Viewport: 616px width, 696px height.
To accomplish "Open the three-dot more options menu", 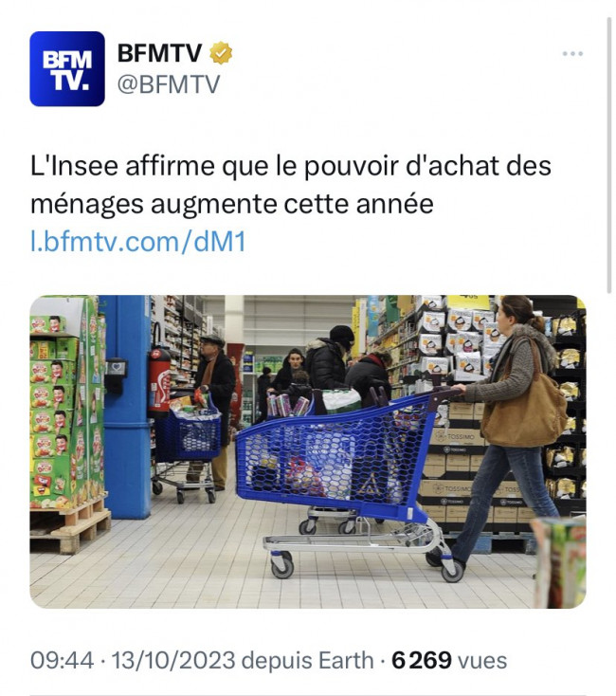I will [572, 54].
